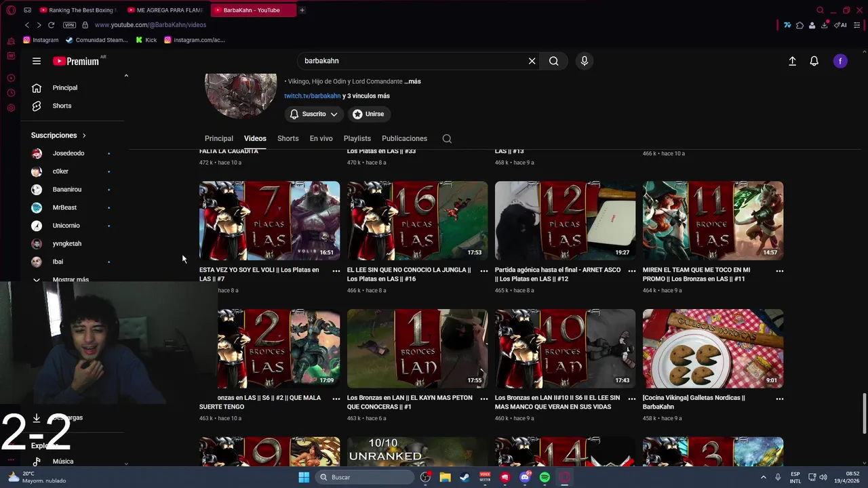The height and width of the screenshot is (488, 868).
Task: Open options for 'ESTA VEZ YO SOY EL VOLI' video
Action: click(x=336, y=270)
